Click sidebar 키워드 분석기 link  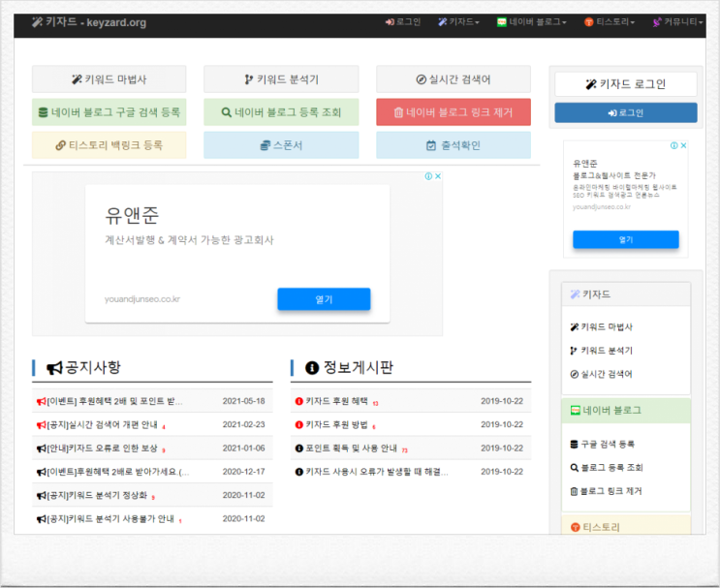(x=602, y=351)
